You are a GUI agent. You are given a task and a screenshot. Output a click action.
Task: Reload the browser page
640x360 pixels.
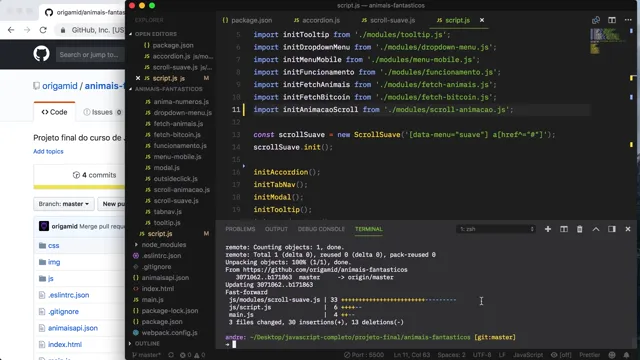[43, 30]
